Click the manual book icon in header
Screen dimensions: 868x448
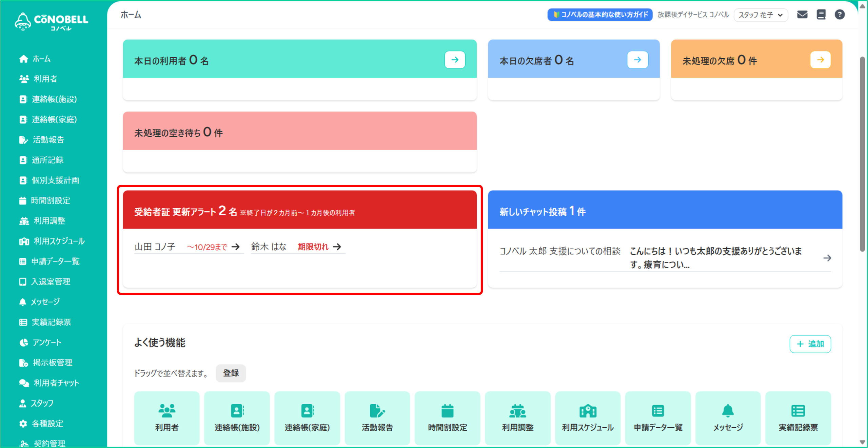821,15
